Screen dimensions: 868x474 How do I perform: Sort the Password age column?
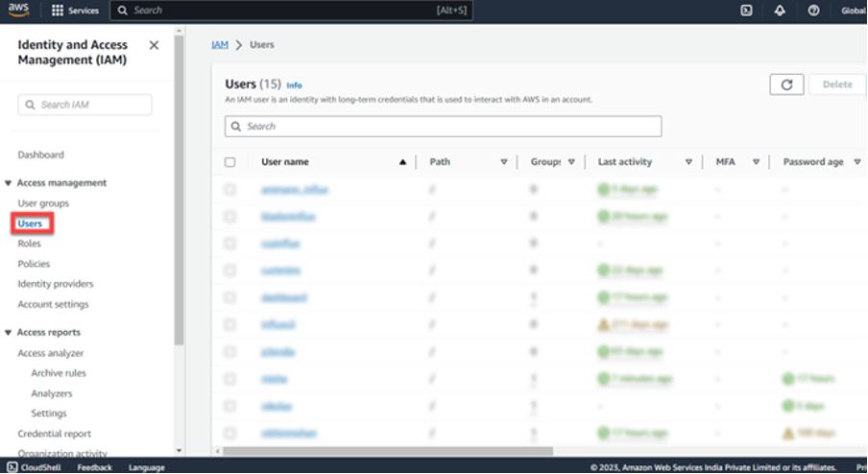[x=856, y=162]
